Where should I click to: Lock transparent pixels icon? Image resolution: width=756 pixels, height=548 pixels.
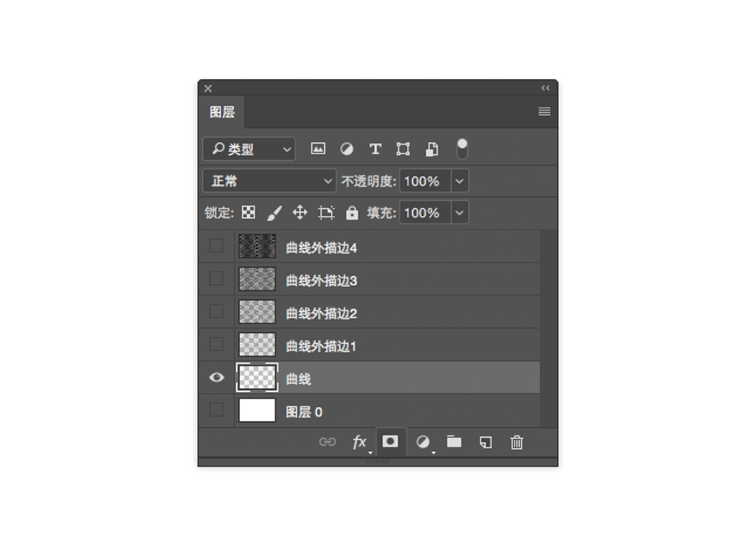click(x=248, y=213)
